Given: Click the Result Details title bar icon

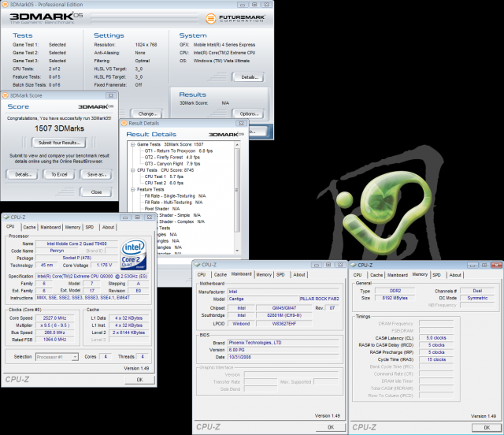Looking at the screenshot, I should coord(124,123).
